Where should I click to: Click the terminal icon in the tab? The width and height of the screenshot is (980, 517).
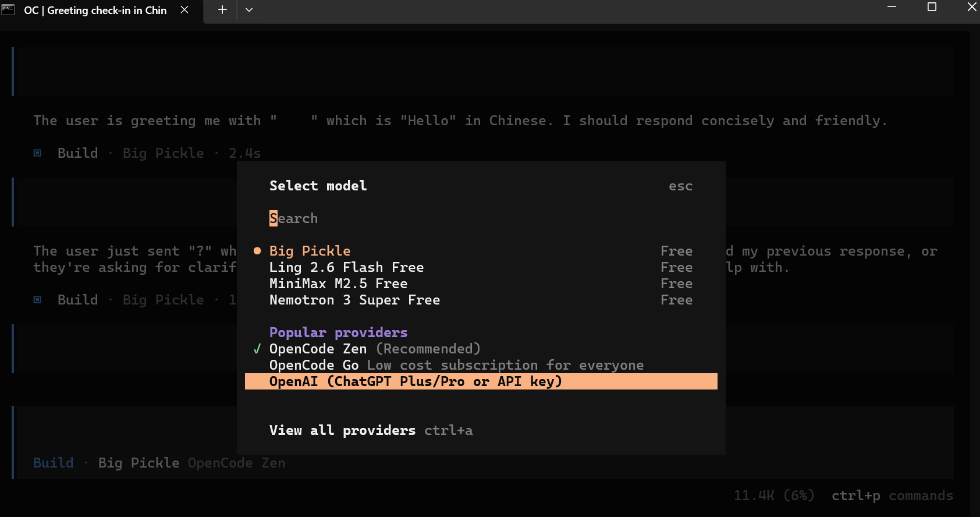click(8, 10)
